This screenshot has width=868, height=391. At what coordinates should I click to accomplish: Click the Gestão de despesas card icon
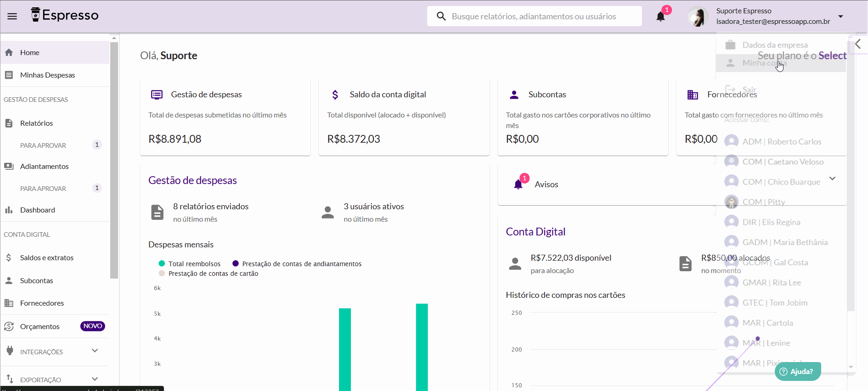(157, 95)
